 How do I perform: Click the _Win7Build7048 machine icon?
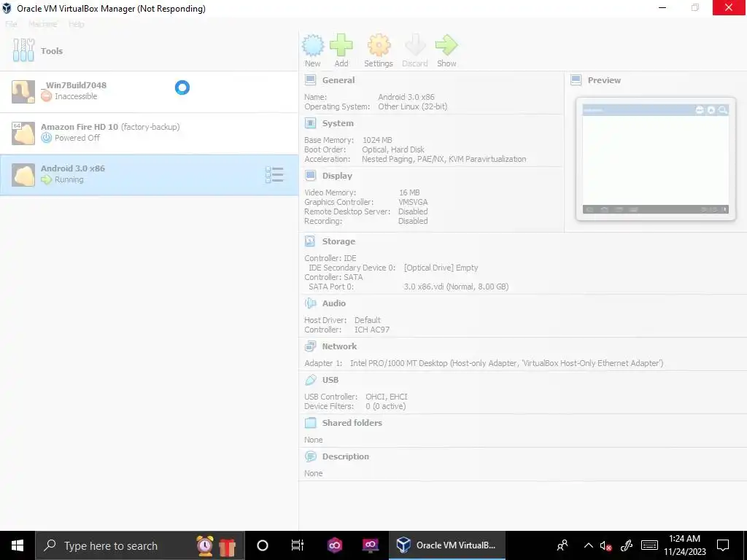pyautogui.click(x=23, y=92)
